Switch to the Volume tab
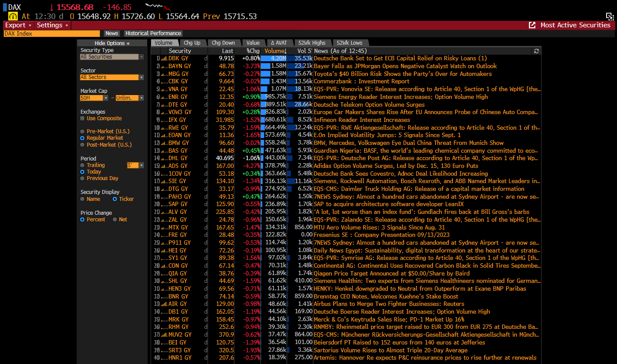The height and width of the screenshot is (364, 617). point(164,43)
